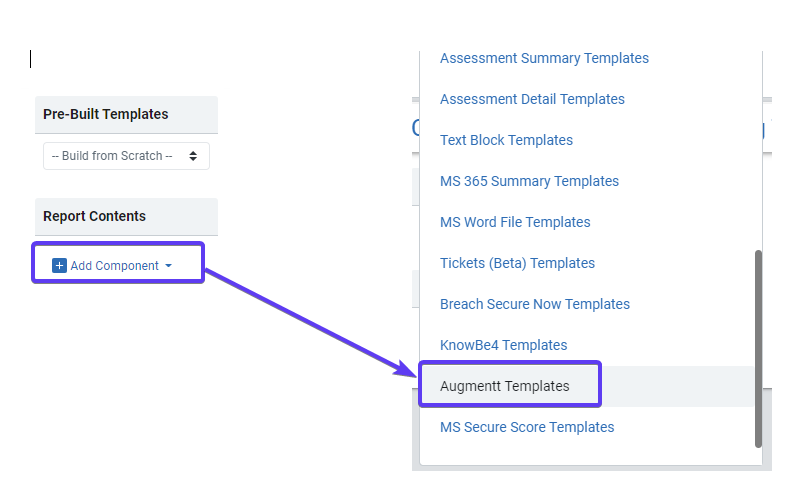
Task: Click the Build from Scratch selector arrows
Action: click(193, 156)
